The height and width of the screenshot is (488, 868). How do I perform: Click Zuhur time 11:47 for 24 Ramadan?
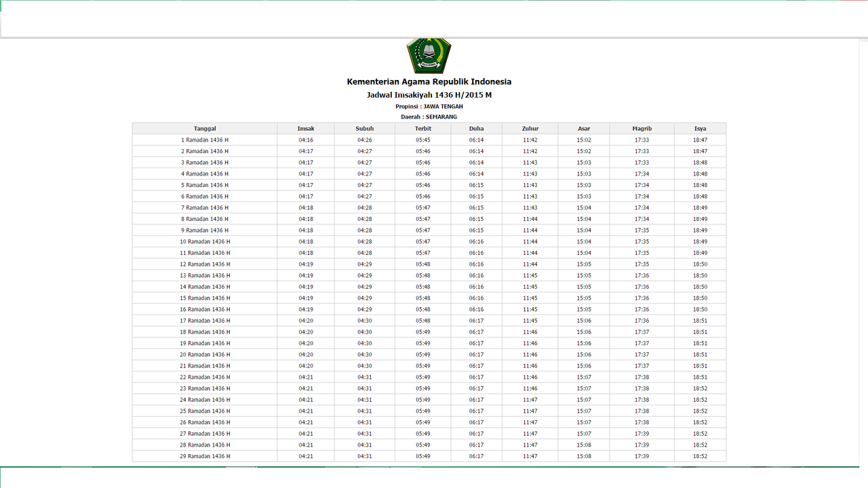click(530, 400)
